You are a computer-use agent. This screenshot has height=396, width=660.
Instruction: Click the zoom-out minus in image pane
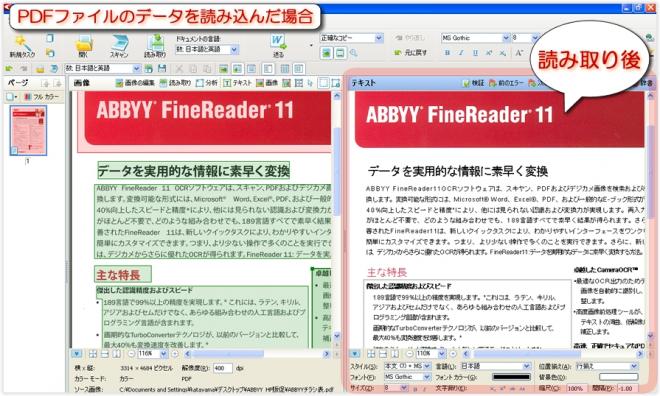[x=131, y=354]
